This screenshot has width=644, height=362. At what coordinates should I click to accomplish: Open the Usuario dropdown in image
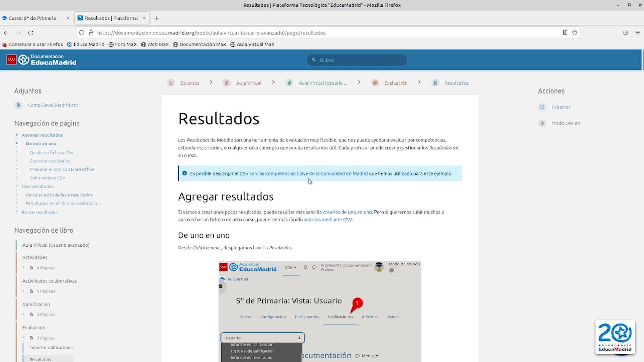point(262,338)
